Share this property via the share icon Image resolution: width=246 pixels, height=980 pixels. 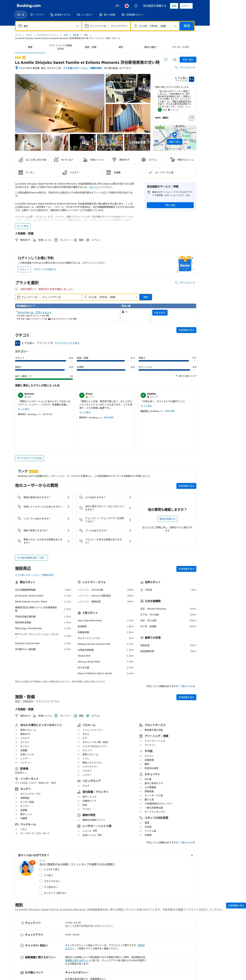tap(174, 60)
